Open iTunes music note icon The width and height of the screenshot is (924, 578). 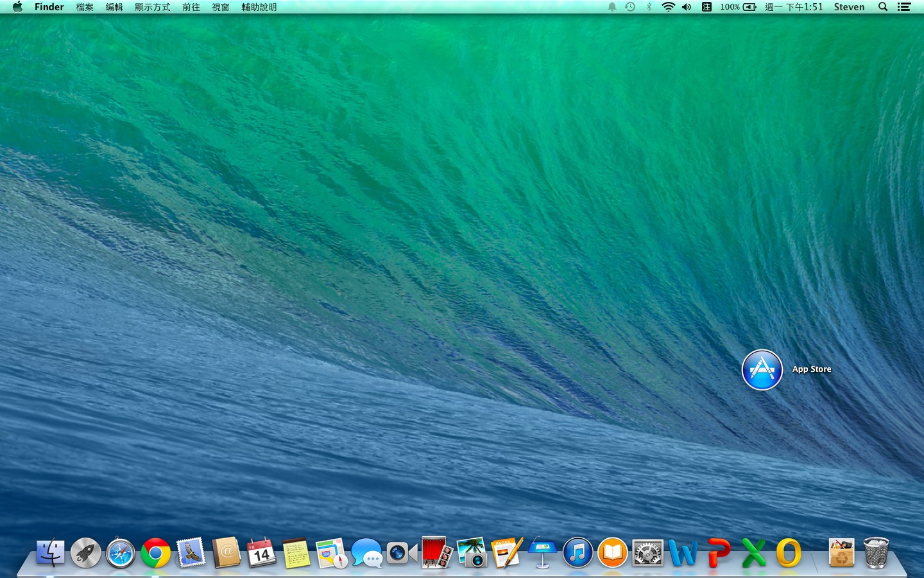(x=577, y=552)
